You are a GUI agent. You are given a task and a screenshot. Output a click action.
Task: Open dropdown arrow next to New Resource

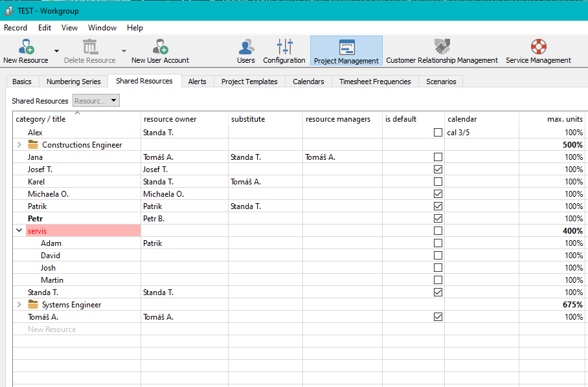(x=56, y=50)
